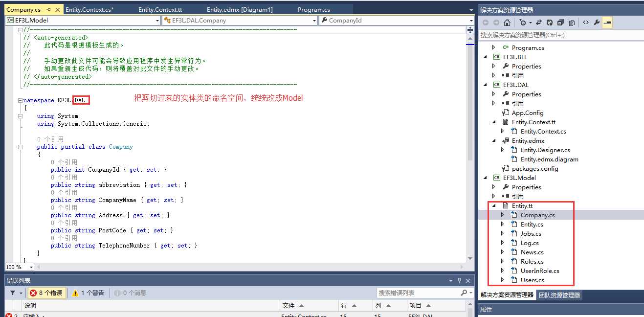This screenshot has height=317, width=644.
Task: Click the wrench icon beside EF3L.Model Properties
Action: pos(506,187)
